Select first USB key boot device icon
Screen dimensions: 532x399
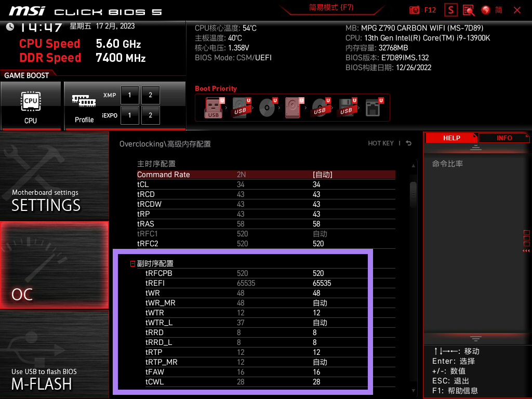214,108
